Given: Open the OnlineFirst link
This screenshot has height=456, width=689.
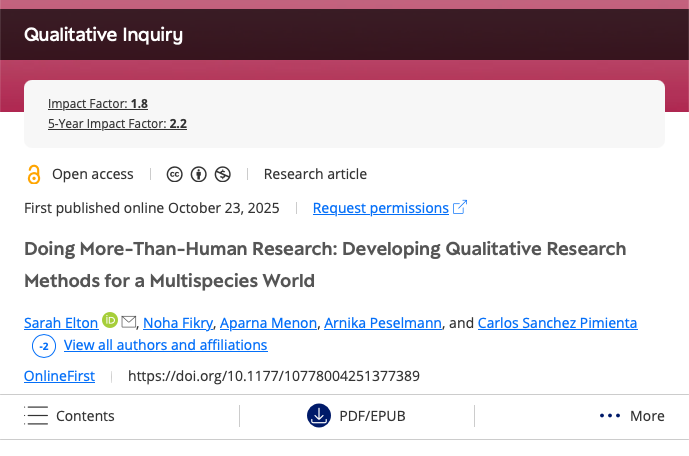Looking at the screenshot, I should tap(59, 376).
